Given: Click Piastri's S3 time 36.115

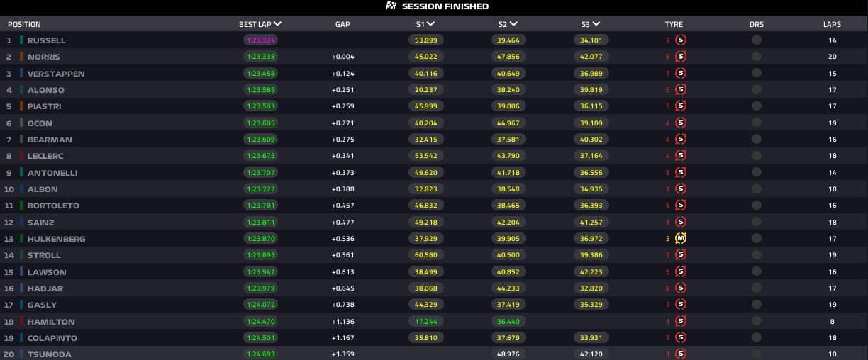Looking at the screenshot, I should click(x=591, y=106).
